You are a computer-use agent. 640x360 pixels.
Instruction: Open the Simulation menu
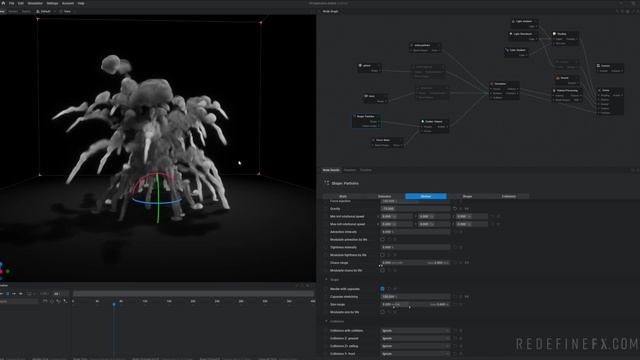pyautogui.click(x=35, y=3)
